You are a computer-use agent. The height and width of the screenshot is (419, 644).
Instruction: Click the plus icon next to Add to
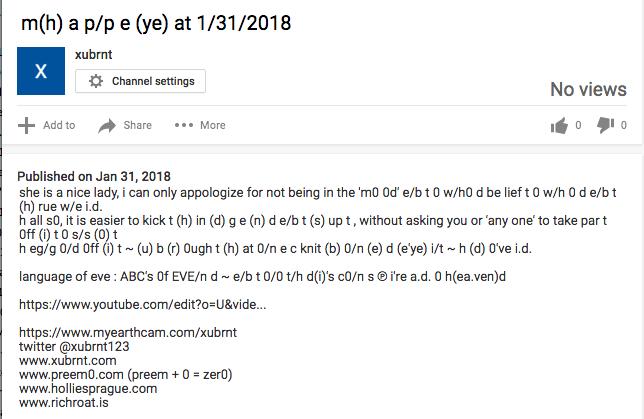pyautogui.click(x=26, y=125)
